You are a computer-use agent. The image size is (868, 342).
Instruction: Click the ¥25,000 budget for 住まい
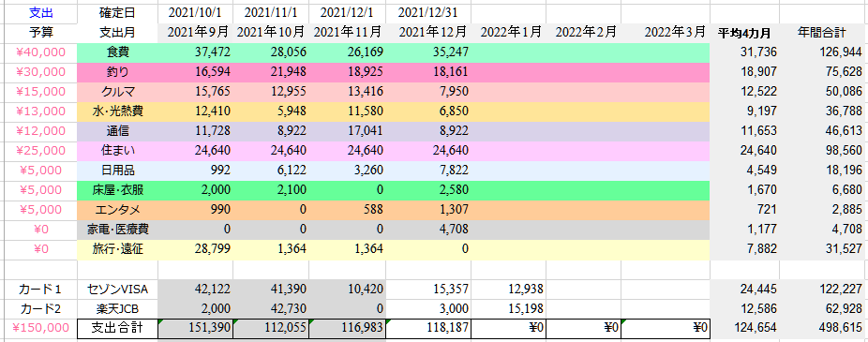coord(40,151)
